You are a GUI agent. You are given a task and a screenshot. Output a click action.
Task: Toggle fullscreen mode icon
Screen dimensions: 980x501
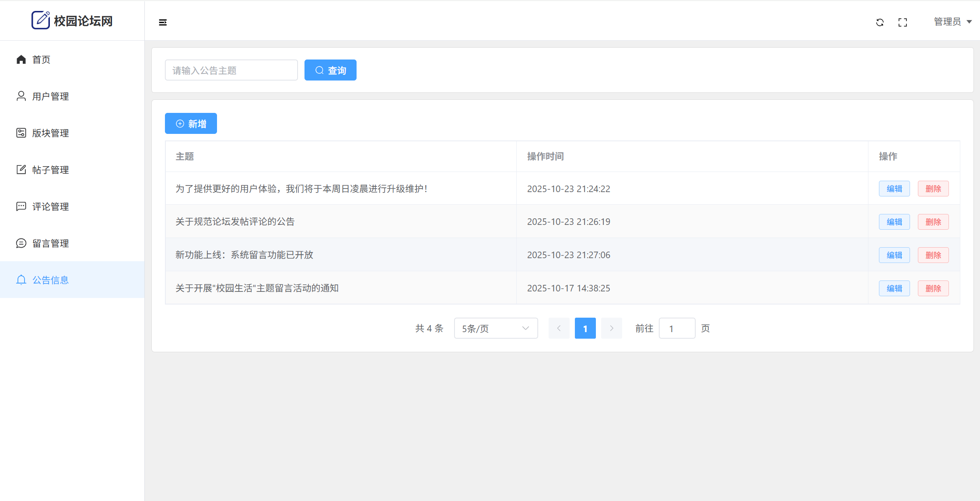click(903, 22)
